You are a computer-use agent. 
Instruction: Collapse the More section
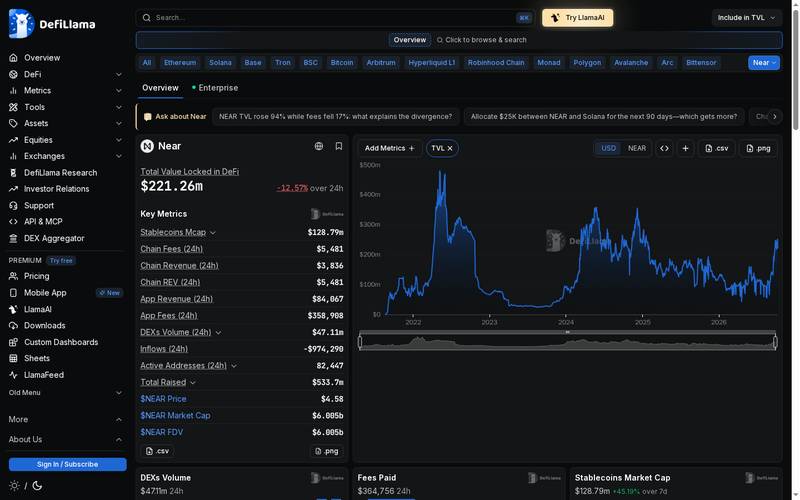[x=119, y=419]
